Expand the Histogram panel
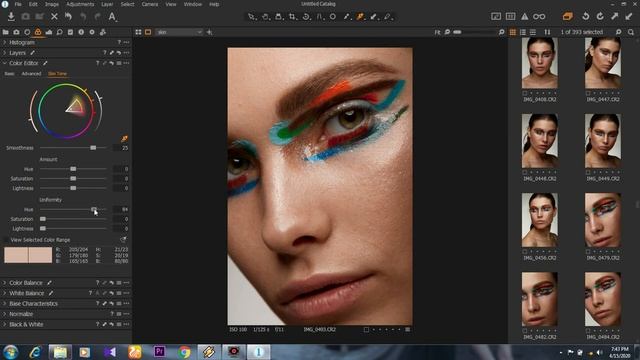640x360 pixels. click(x=4, y=42)
